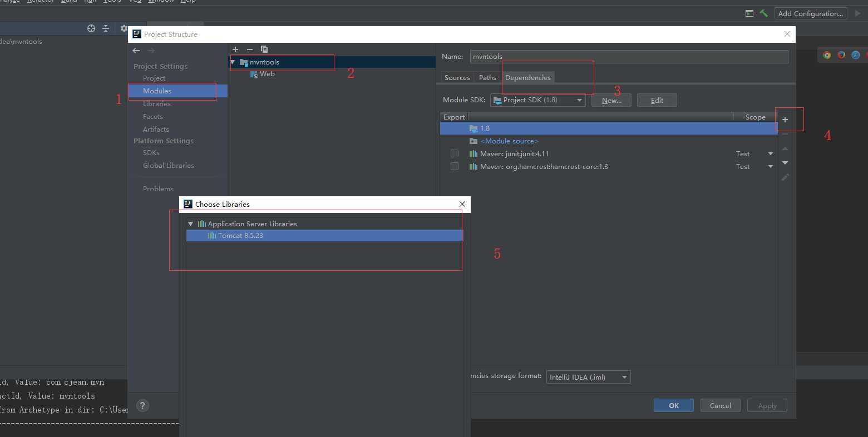Screen dimensions: 868x437
Task: Click the New... SDK button
Action: click(x=611, y=100)
